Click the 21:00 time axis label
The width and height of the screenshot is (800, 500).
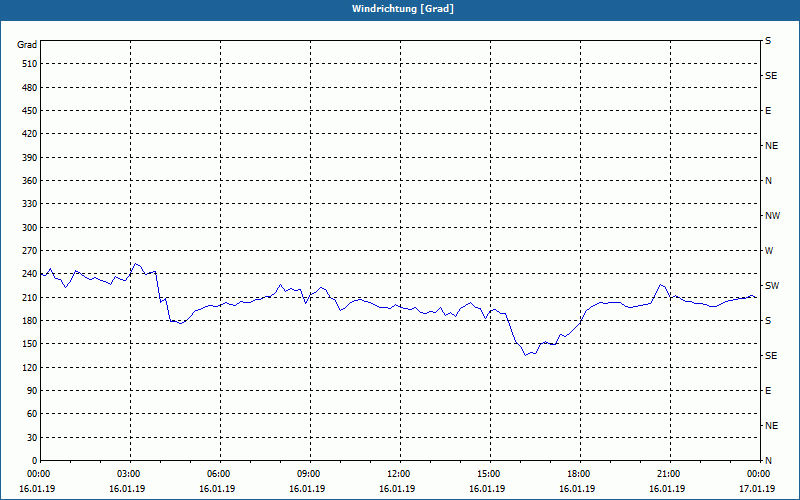(670, 474)
